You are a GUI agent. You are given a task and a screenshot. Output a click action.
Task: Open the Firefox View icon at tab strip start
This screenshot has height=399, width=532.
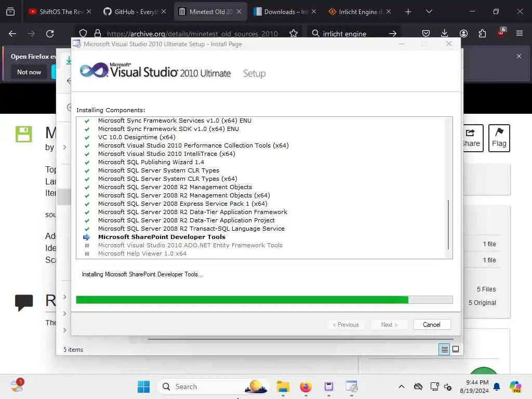coord(10,11)
